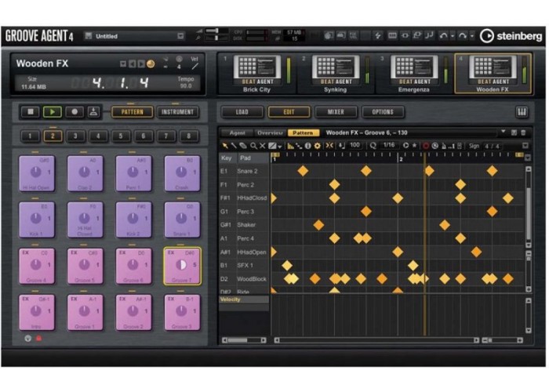Click the Groove 1 pattern pad
The width and height of the screenshot is (549, 392).
click(x=85, y=312)
